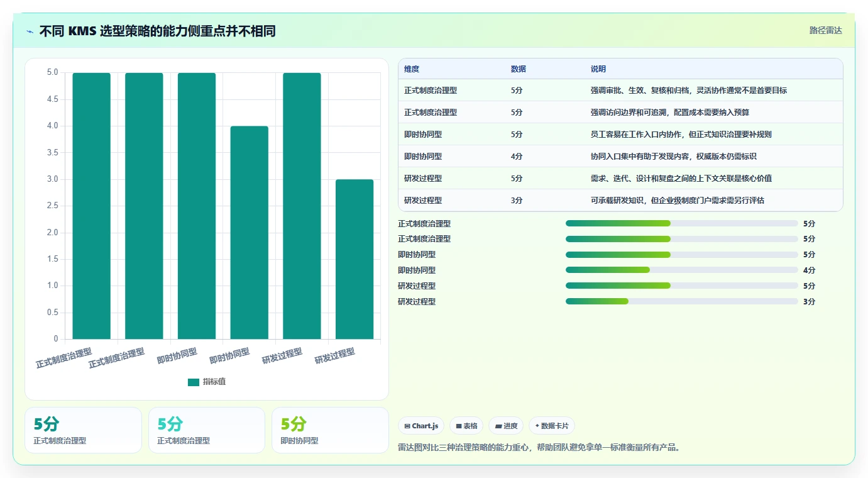Click the 数据卡片 chip
868x478 pixels.
(552, 426)
